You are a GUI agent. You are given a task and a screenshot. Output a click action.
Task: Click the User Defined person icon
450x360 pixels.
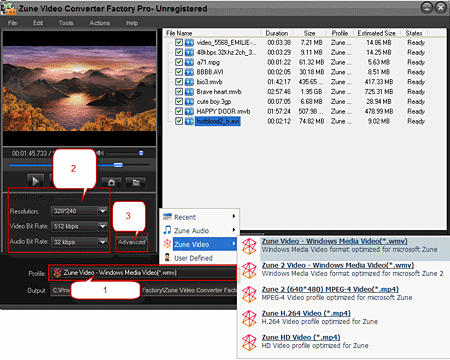tap(167, 258)
